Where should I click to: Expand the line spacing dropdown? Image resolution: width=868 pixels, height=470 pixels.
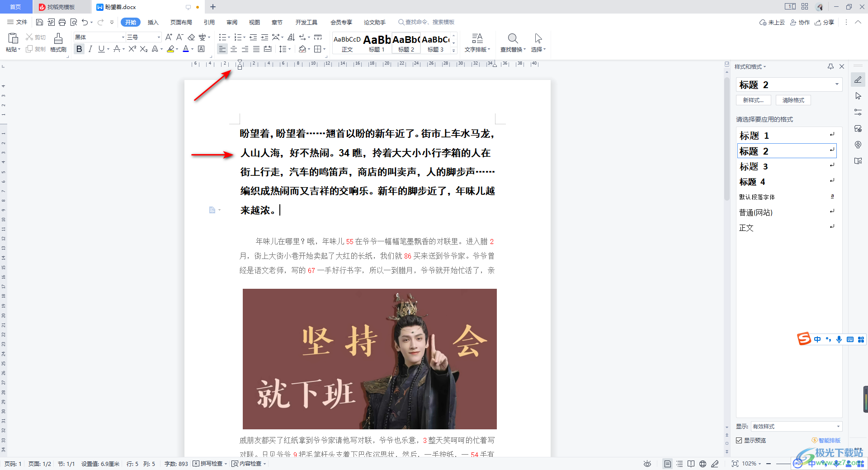[x=289, y=49]
